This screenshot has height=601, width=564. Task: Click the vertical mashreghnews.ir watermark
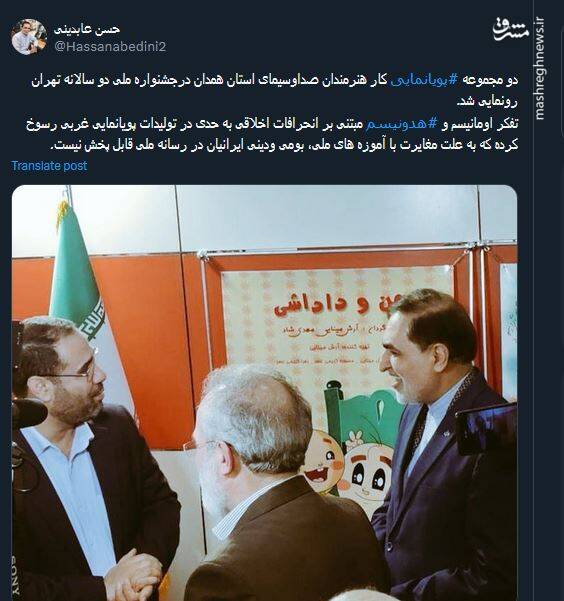click(x=540, y=68)
